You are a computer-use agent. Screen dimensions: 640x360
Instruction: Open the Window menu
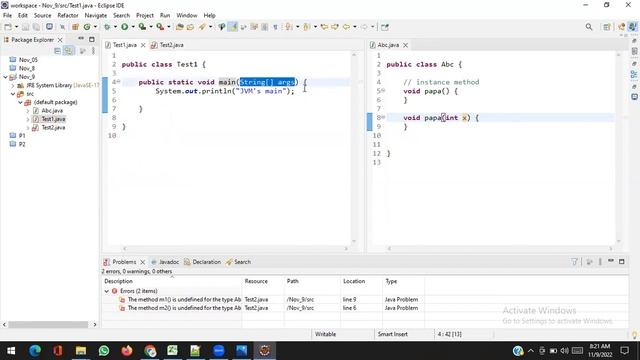[x=187, y=15]
